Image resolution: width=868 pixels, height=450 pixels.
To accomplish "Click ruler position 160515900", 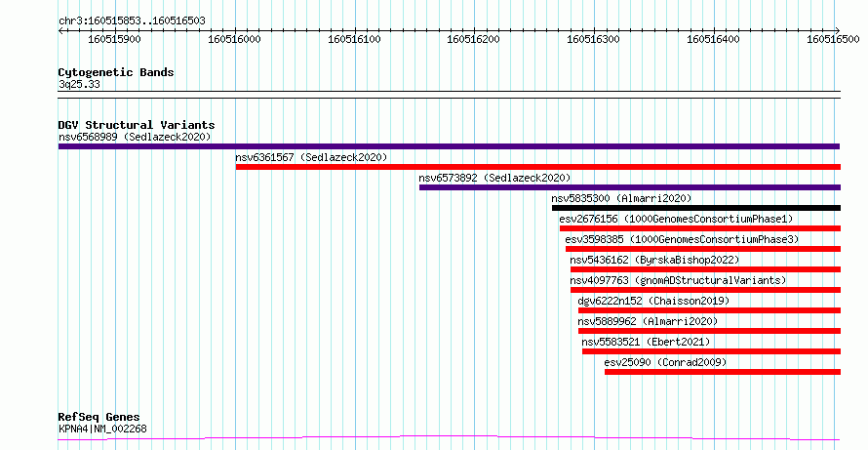I will [x=114, y=39].
